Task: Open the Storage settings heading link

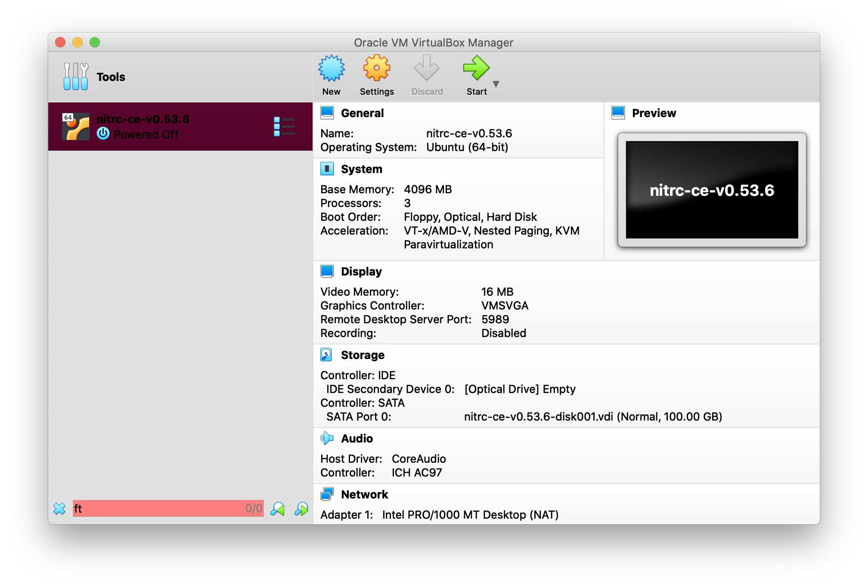Action: (x=363, y=355)
